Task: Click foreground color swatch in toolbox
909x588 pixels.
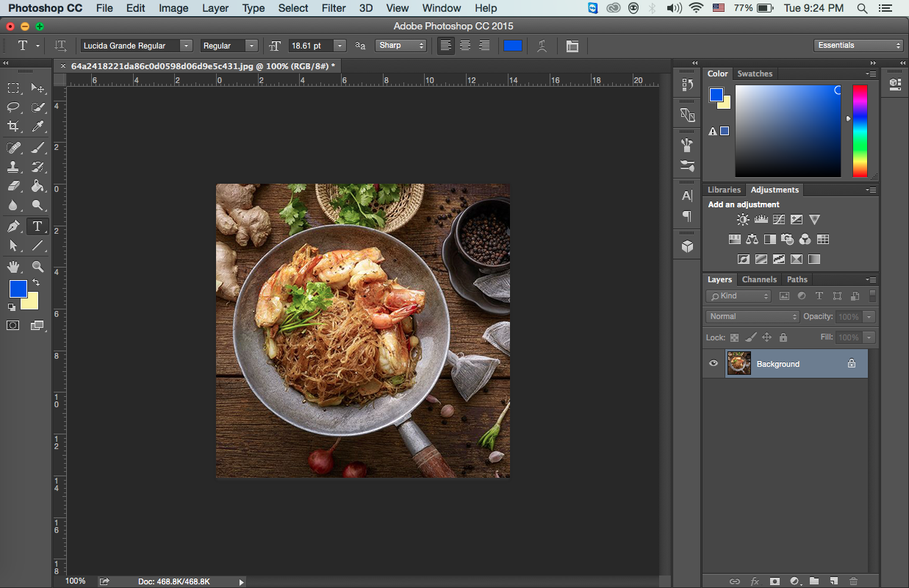Action: pos(18,289)
